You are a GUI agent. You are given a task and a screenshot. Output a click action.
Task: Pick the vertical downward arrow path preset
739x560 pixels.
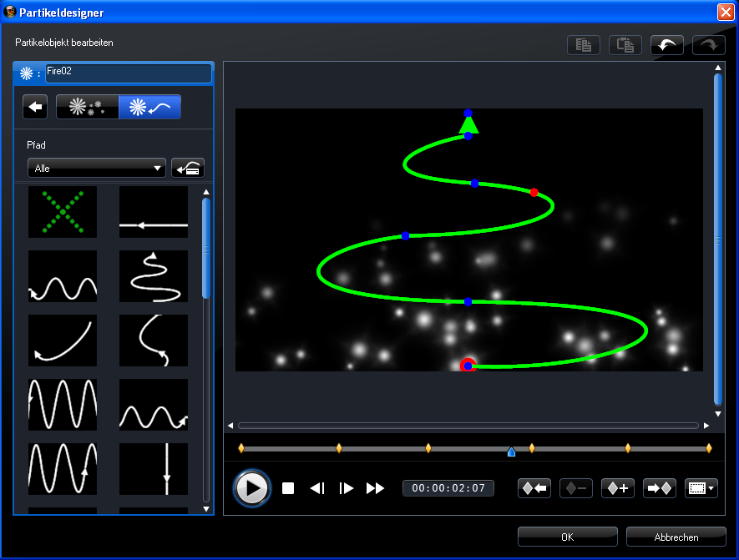153,469
